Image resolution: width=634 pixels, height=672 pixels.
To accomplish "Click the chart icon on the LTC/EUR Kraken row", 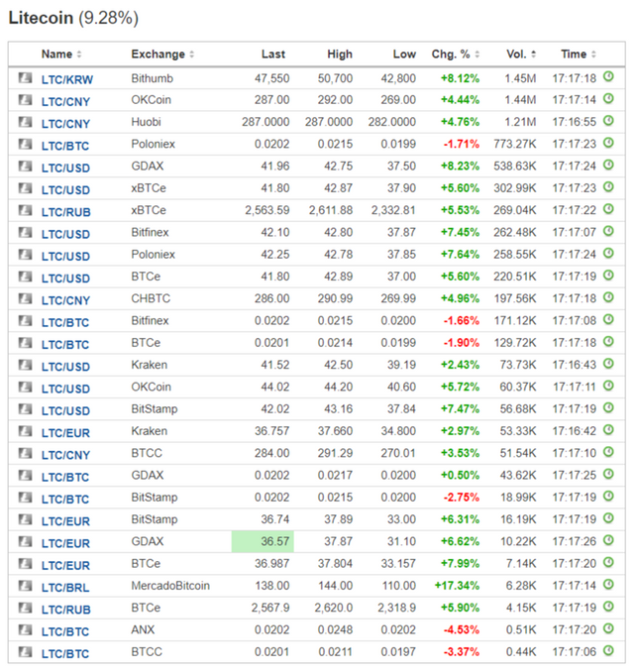I will click(x=26, y=431).
